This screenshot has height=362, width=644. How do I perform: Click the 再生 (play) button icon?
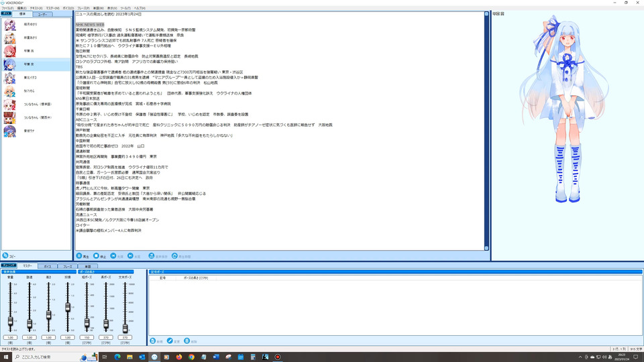coord(79,255)
